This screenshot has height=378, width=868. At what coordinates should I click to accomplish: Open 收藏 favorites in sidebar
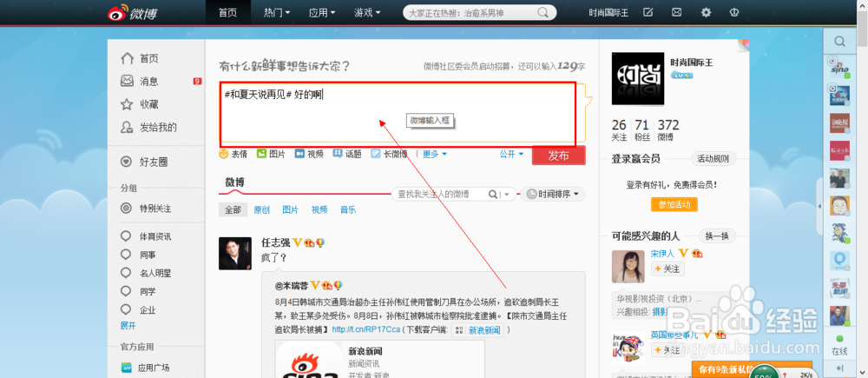(x=140, y=104)
